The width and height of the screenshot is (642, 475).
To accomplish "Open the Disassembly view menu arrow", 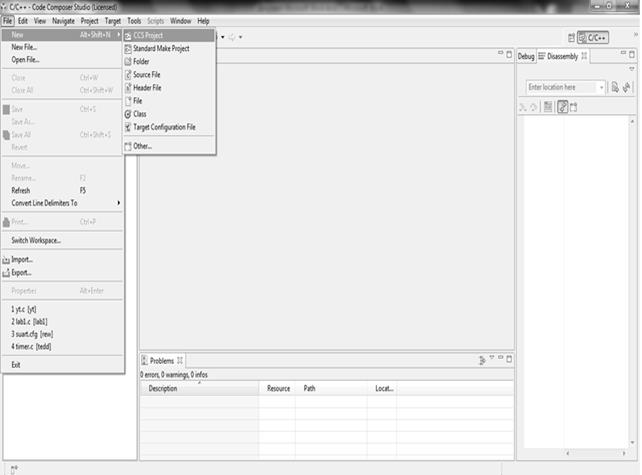I will (x=632, y=69).
